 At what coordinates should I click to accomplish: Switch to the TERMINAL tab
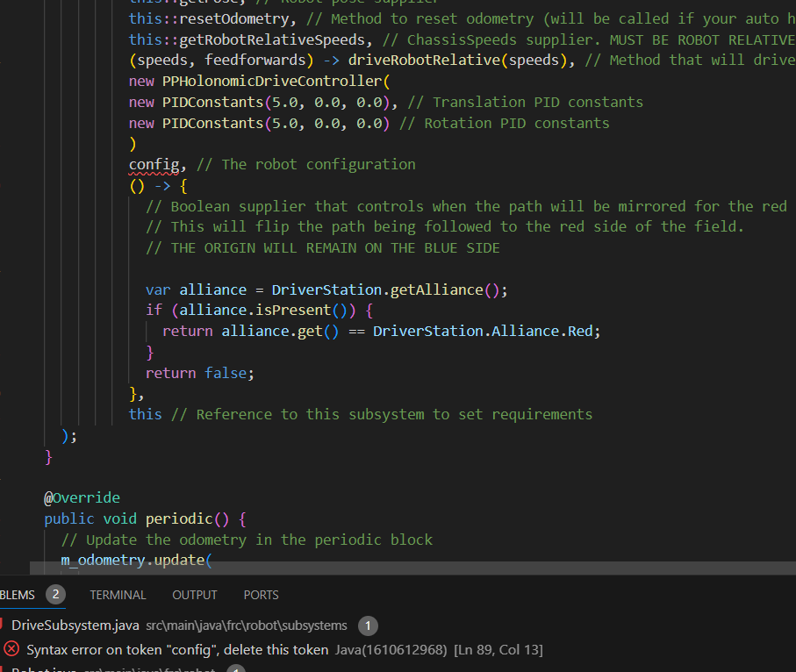point(118,595)
